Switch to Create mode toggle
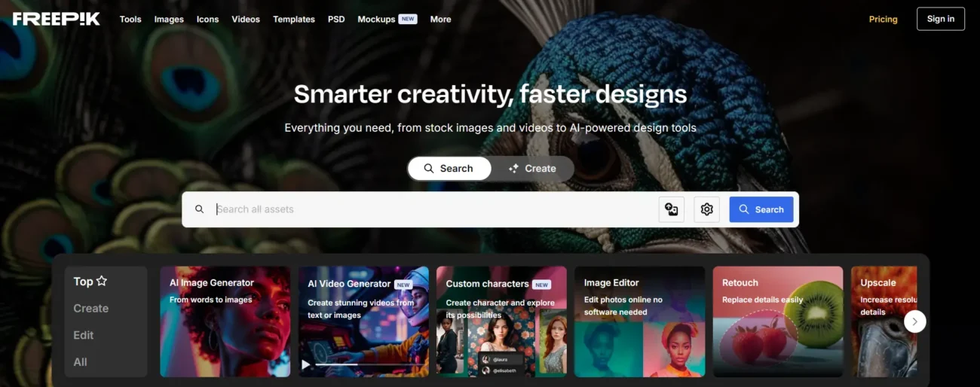This screenshot has width=980, height=387. 532,169
